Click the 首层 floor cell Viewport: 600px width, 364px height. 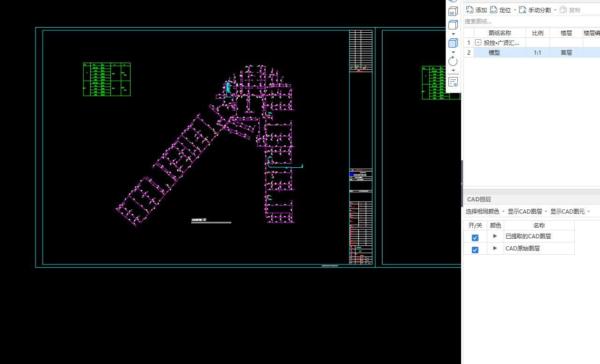(566, 52)
